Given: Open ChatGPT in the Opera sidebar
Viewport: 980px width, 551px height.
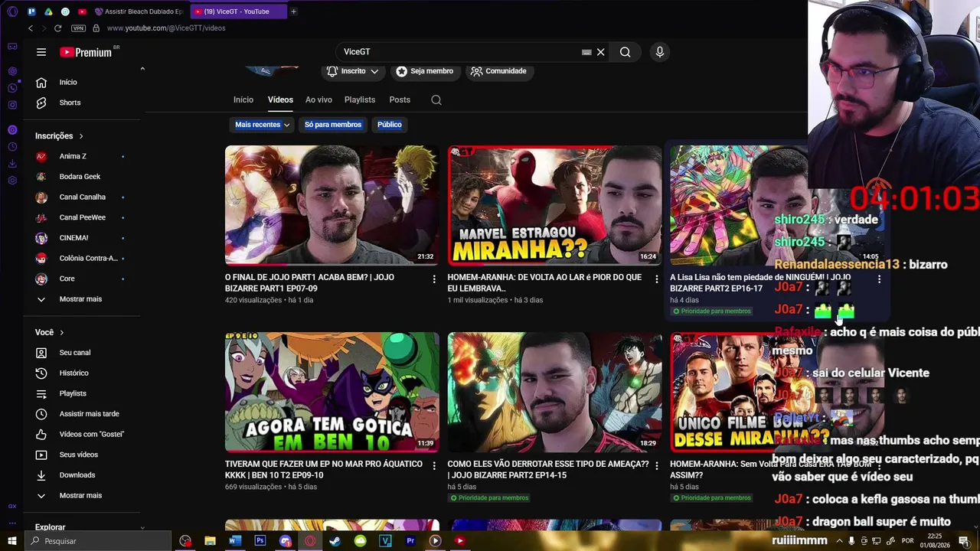Looking at the screenshot, I should click(12, 71).
